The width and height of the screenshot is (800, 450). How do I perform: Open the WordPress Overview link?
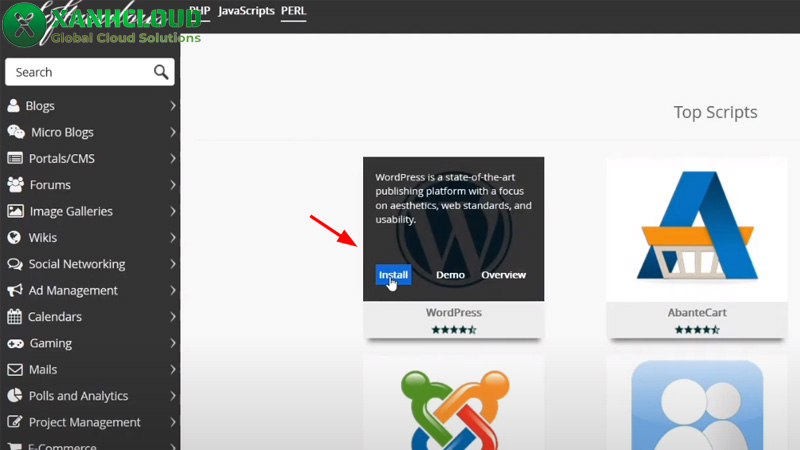point(503,274)
